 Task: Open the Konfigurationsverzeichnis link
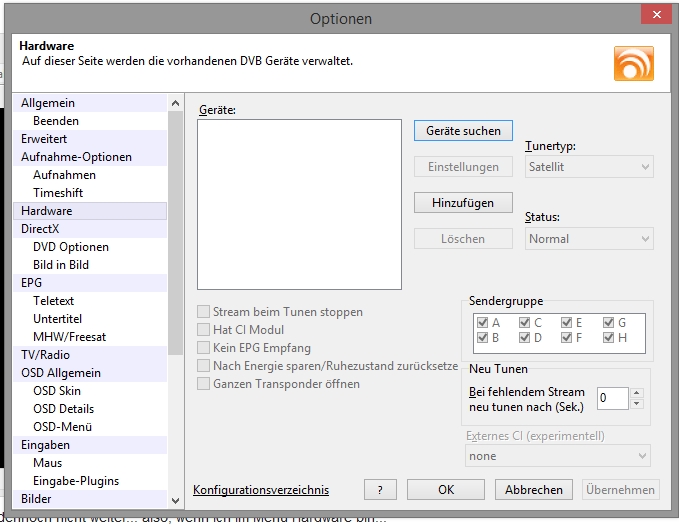[261, 490]
